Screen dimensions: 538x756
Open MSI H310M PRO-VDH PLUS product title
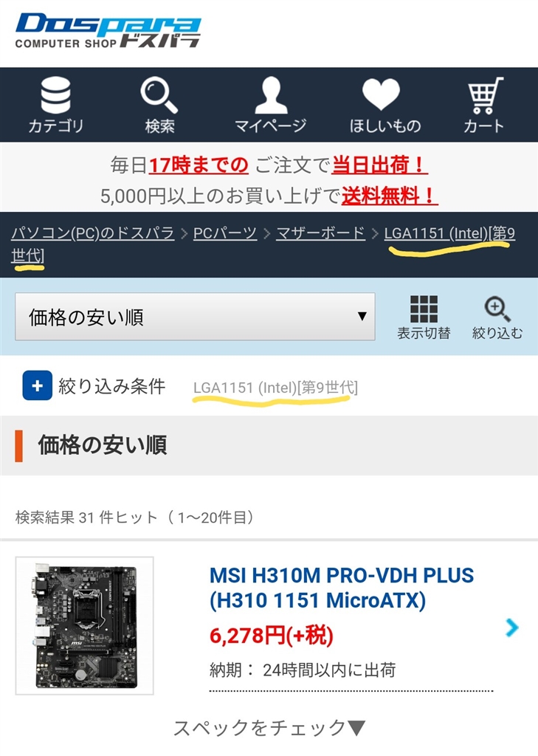click(341, 588)
